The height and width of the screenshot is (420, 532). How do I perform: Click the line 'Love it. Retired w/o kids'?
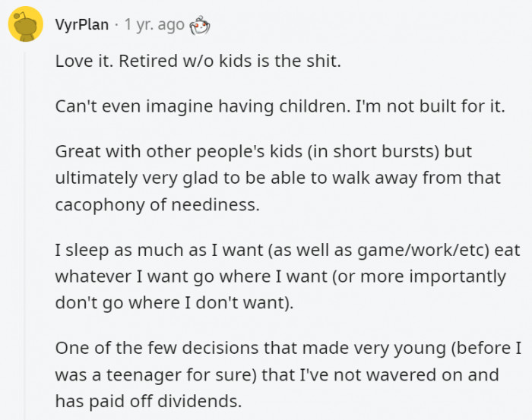click(x=198, y=61)
